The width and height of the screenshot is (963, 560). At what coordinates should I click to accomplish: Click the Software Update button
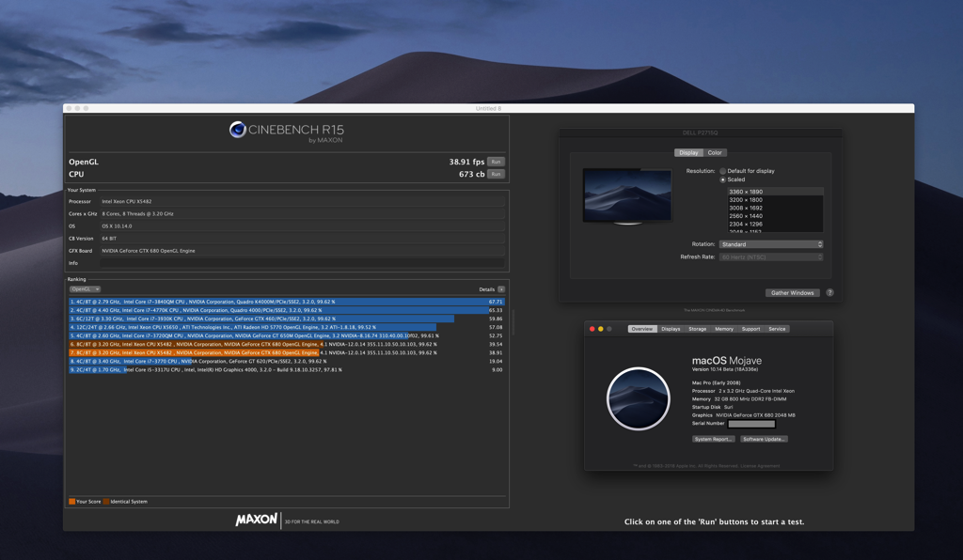pyautogui.click(x=764, y=439)
